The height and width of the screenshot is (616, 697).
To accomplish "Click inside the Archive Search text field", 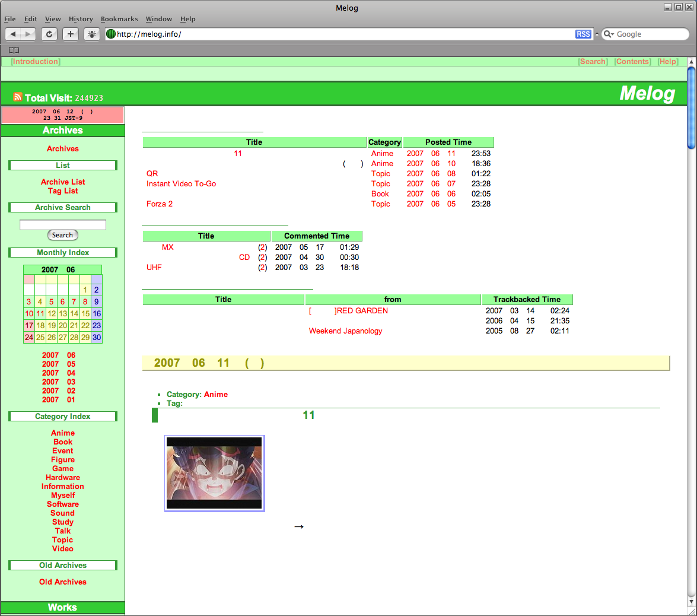I will (x=63, y=224).
